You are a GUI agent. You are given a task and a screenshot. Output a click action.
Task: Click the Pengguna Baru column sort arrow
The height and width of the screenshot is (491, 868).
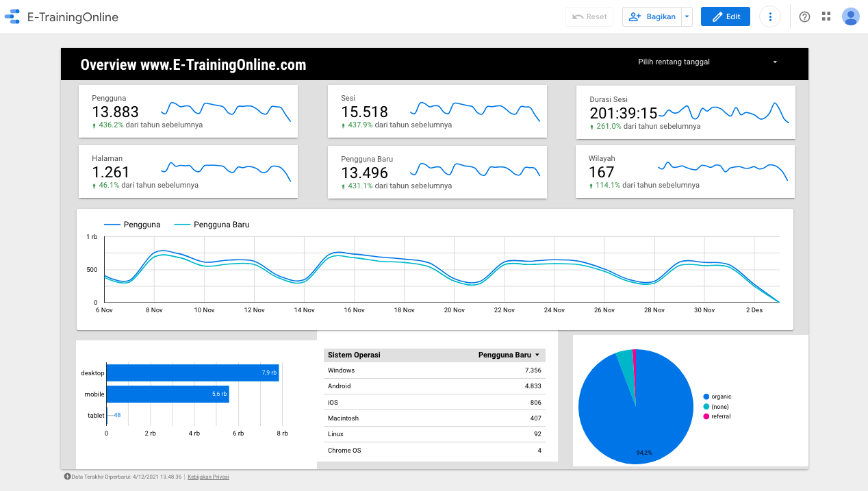[x=537, y=355]
